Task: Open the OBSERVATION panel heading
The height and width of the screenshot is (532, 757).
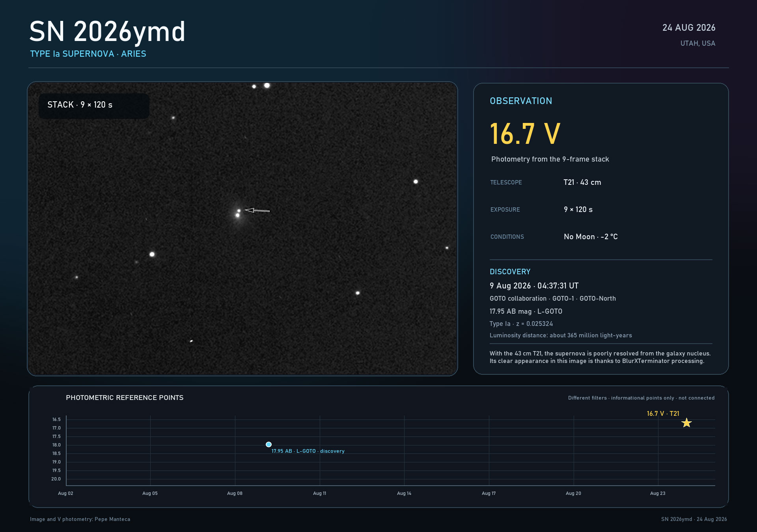Action: click(521, 101)
